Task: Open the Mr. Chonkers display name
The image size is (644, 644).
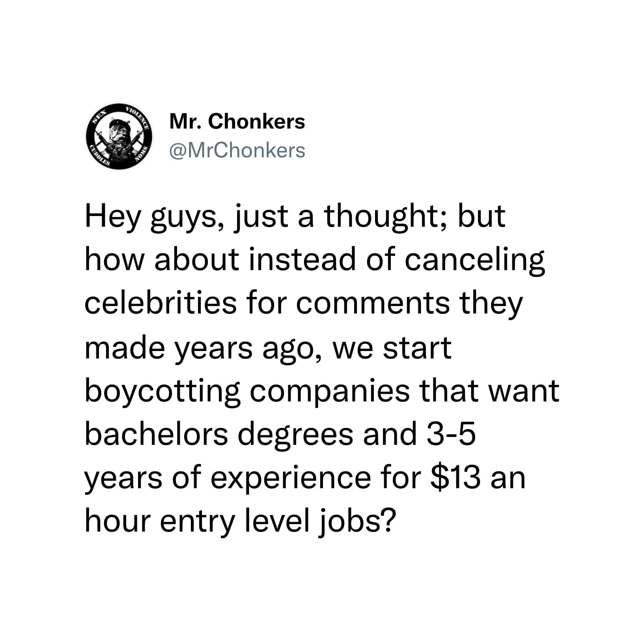Action: tap(237, 121)
